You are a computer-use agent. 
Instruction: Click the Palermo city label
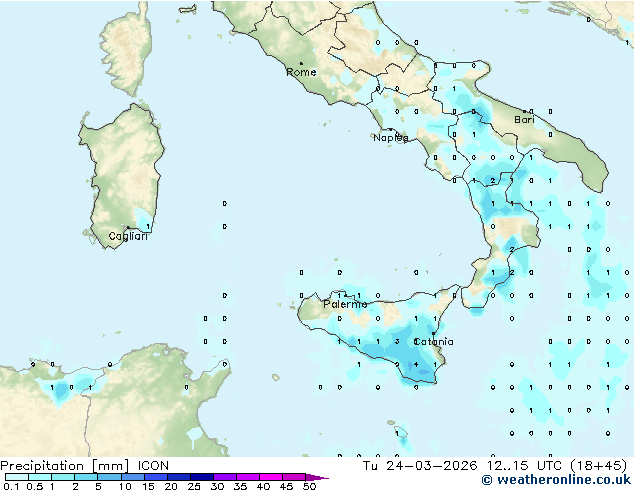click(345, 304)
